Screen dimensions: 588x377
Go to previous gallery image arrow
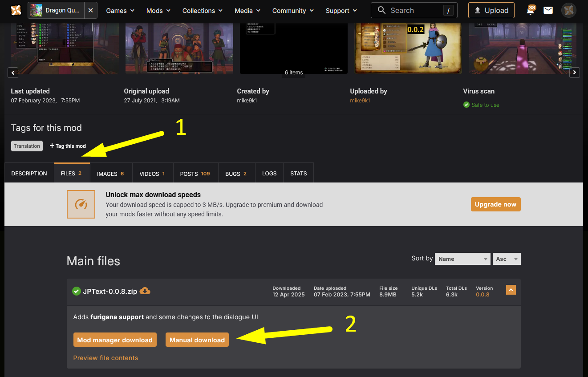(13, 72)
